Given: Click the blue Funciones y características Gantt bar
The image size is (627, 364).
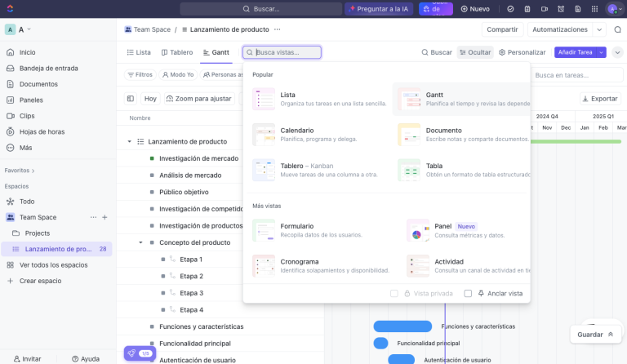Looking at the screenshot, I should (402, 326).
